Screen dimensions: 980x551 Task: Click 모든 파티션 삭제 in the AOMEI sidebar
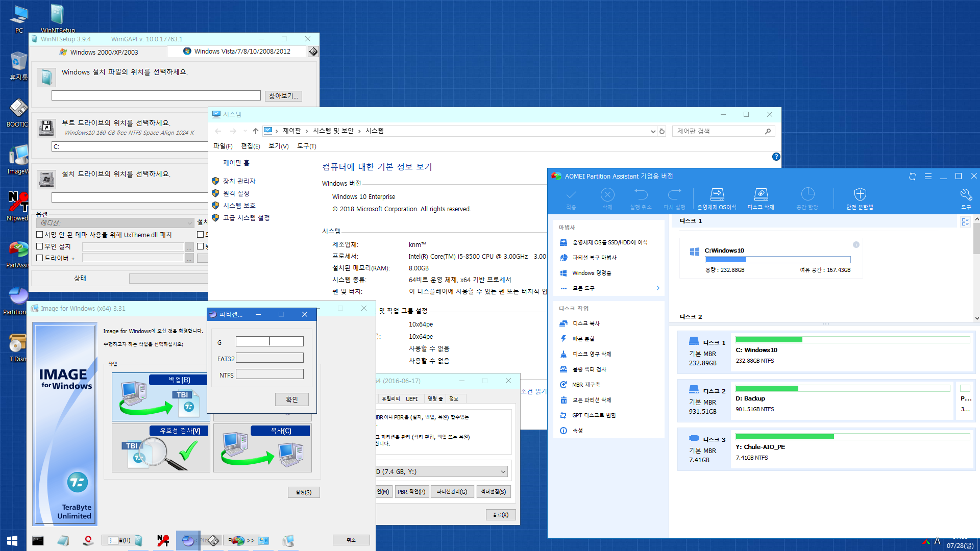click(x=585, y=400)
